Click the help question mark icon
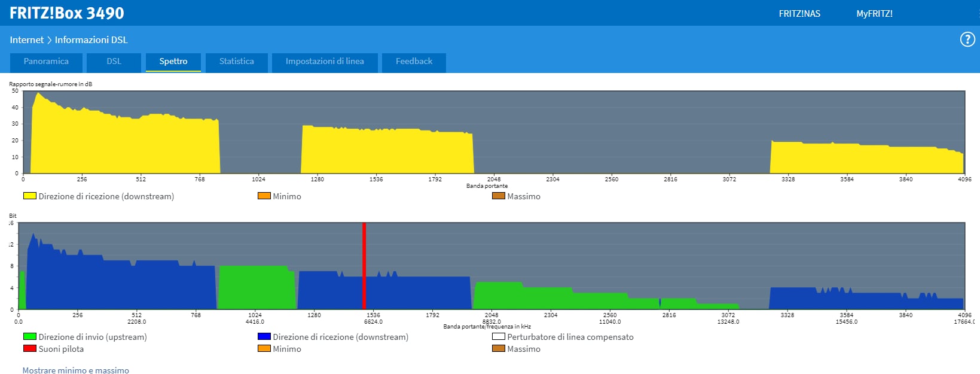980x374 pixels. point(967,39)
